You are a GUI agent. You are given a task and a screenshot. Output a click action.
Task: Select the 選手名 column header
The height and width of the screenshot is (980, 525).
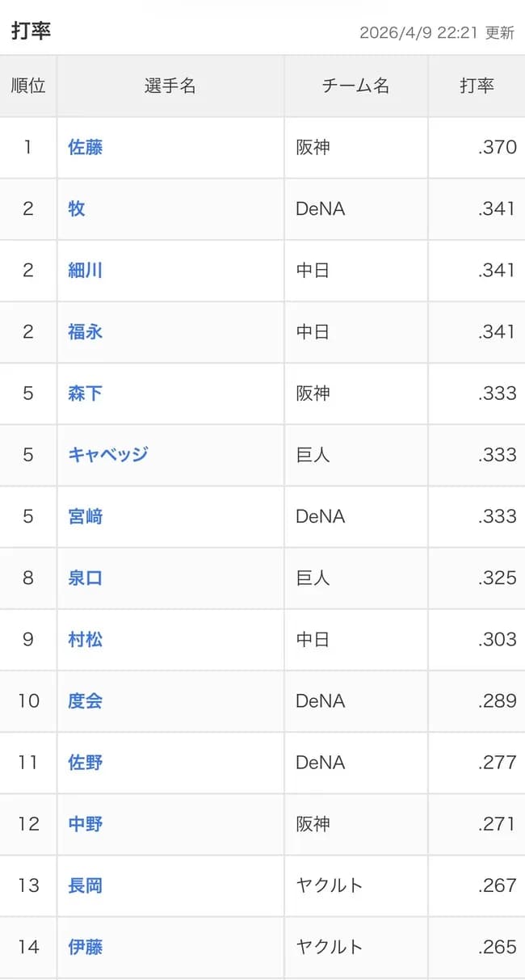170,86
